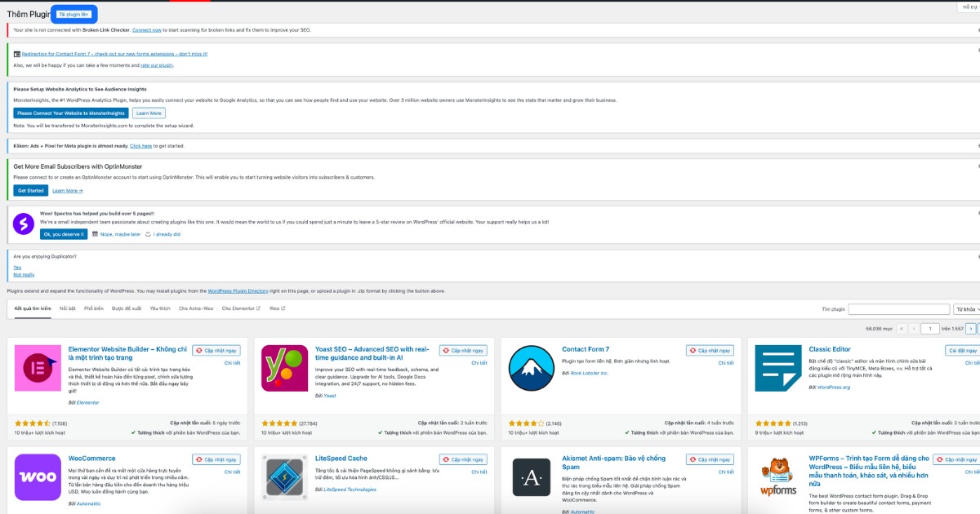Open the Hỗ trợ help tab

[967, 7]
